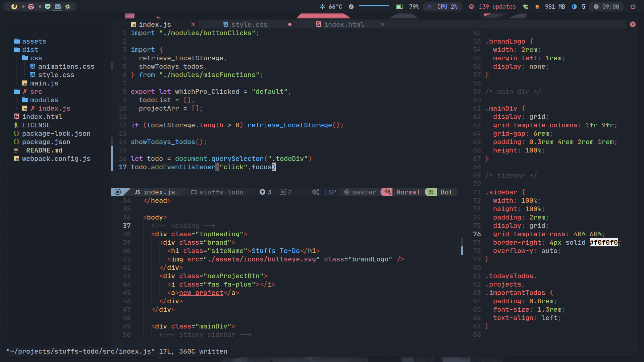The width and height of the screenshot is (644, 362).
Task: Open README.md in the file tree
Action: (x=44, y=150)
